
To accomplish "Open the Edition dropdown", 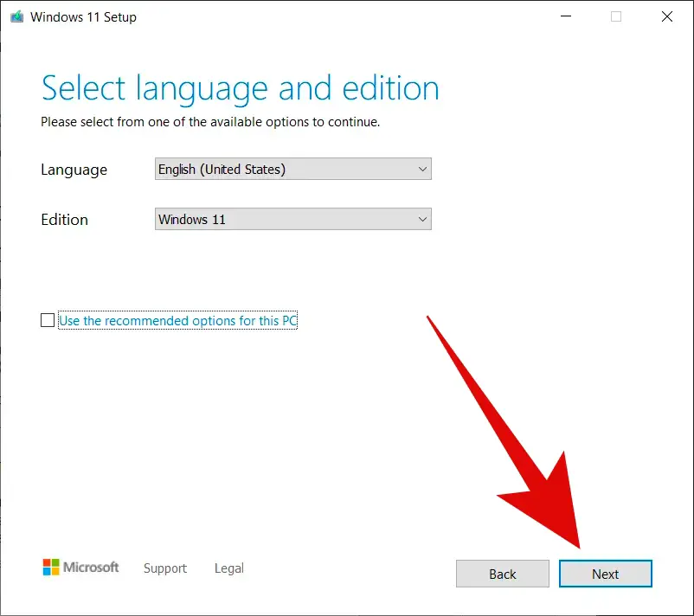I will point(293,219).
